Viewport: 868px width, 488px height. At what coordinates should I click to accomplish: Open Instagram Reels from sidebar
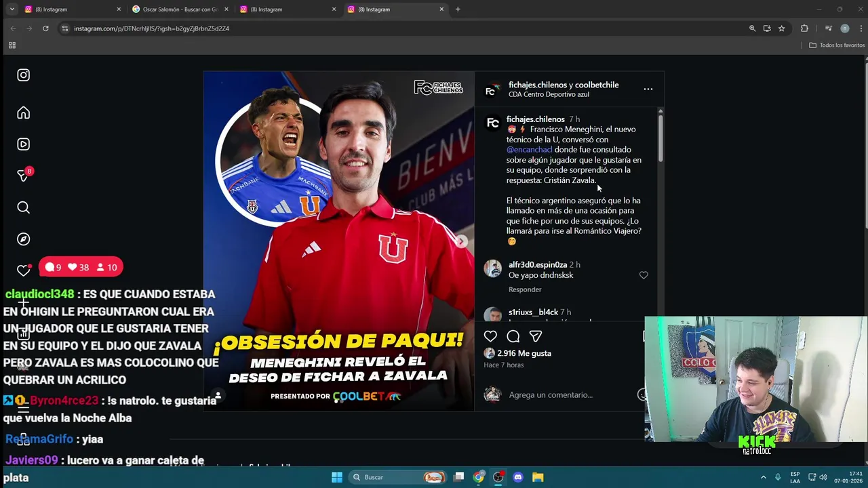24,144
